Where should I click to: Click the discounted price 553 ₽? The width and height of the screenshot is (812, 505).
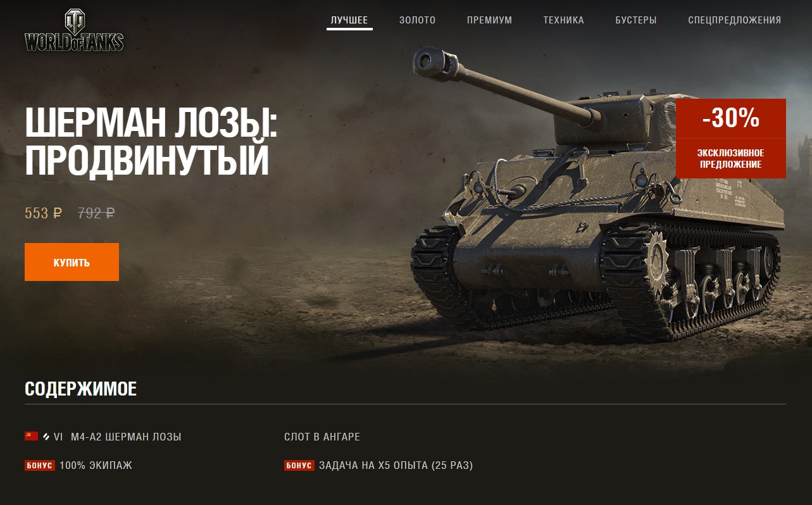click(x=44, y=213)
